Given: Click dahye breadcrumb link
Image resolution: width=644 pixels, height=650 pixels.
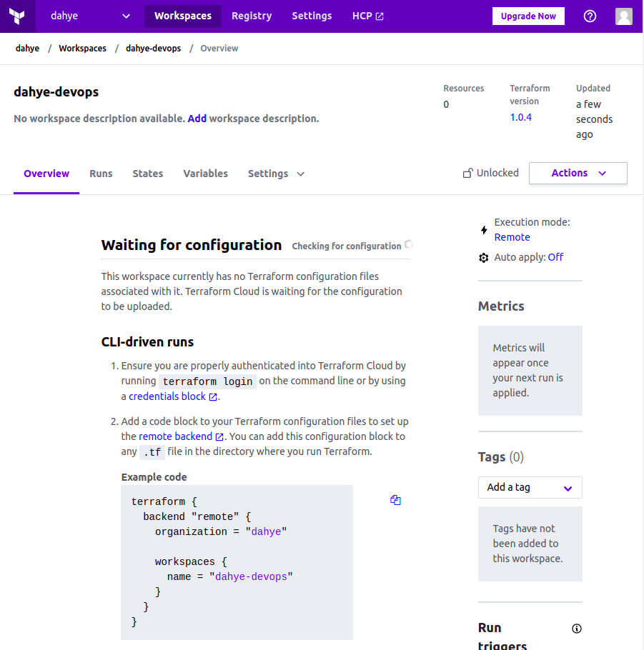Looking at the screenshot, I should pos(27,48).
